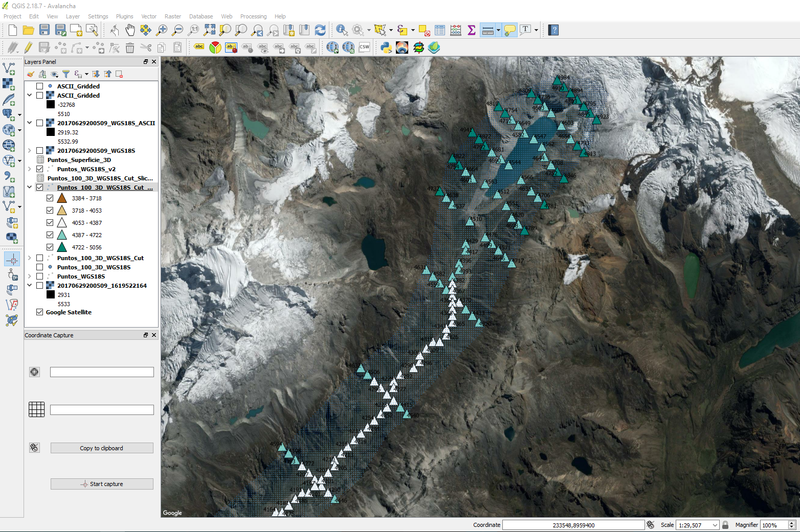Save the project with the floppy icon
Viewport: 800px width, 532px height.
click(45, 30)
